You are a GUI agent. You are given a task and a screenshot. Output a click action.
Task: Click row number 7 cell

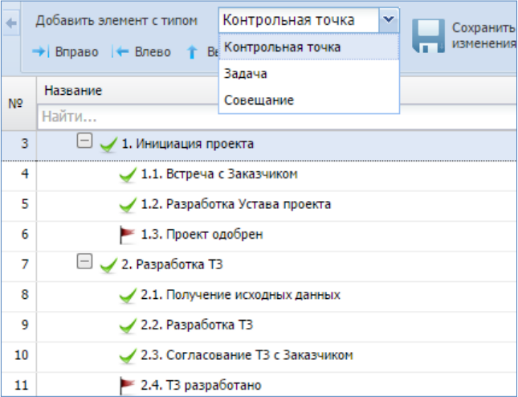[x=19, y=266]
